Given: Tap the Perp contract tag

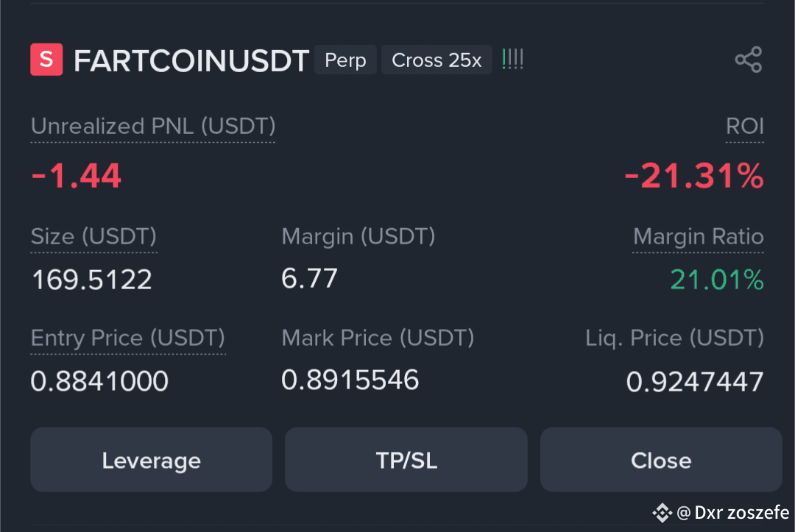Looking at the screenshot, I should pos(345,60).
